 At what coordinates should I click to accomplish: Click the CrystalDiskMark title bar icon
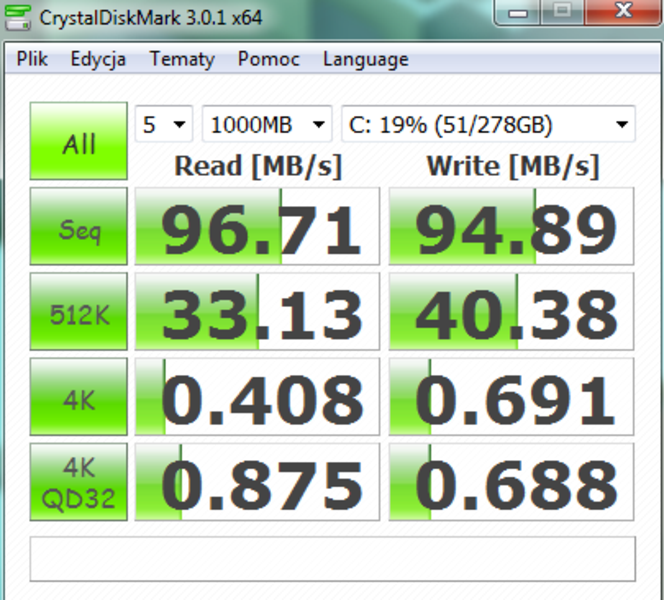(17, 17)
